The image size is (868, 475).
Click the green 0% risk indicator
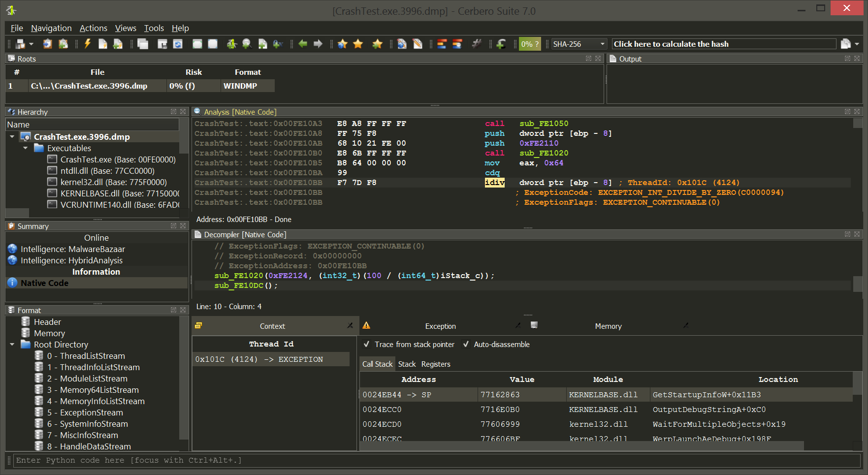(x=530, y=44)
